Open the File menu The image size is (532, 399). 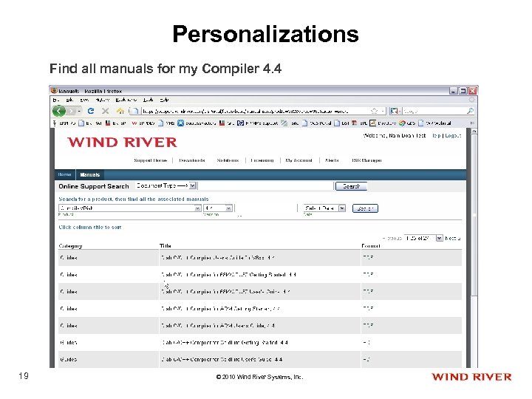[x=56, y=100]
